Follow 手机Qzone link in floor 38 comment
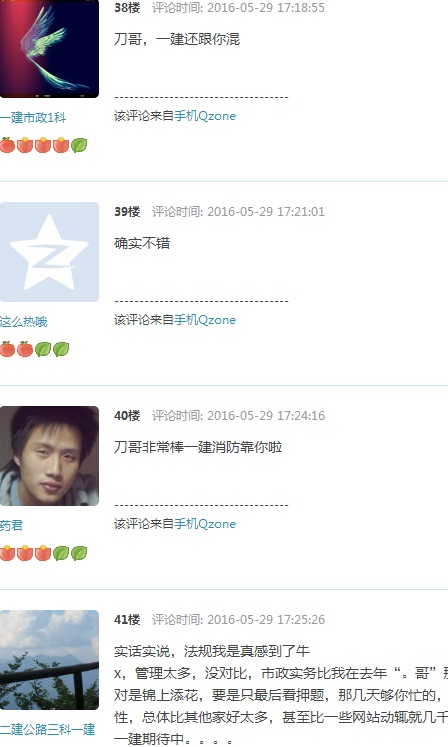This screenshot has width=448, height=747. coord(205,116)
